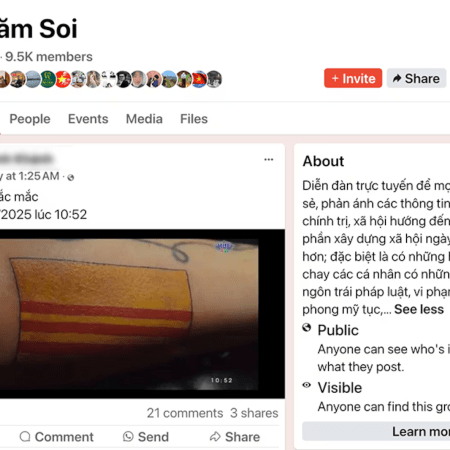Open the People tab
The width and height of the screenshot is (450, 450).
point(30,119)
